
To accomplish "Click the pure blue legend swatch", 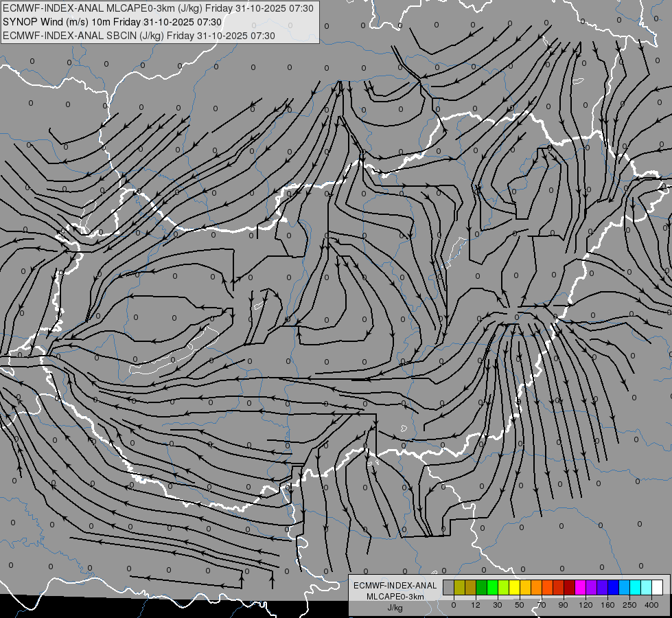I will (x=613, y=587).
